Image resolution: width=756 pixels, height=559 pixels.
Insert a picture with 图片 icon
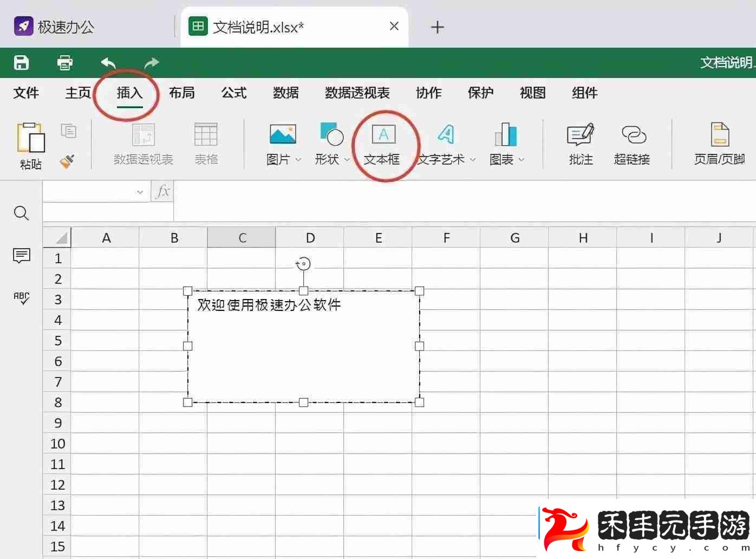283,134
